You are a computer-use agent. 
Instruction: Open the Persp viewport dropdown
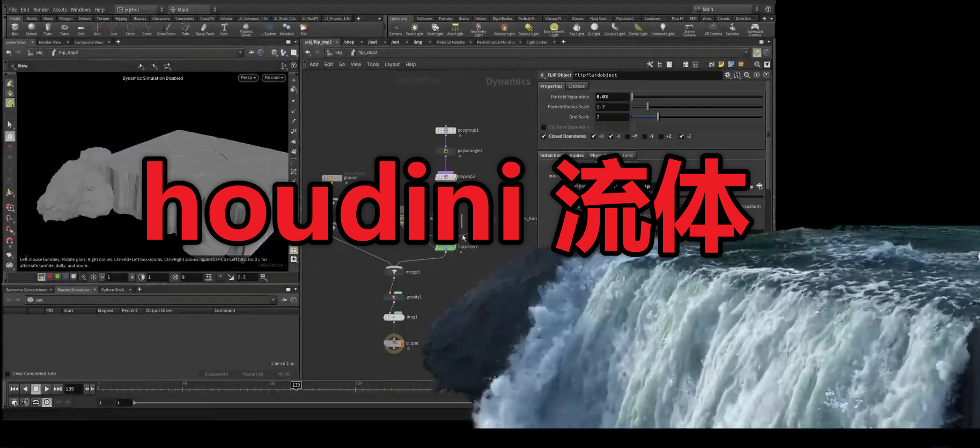[248, 78]
